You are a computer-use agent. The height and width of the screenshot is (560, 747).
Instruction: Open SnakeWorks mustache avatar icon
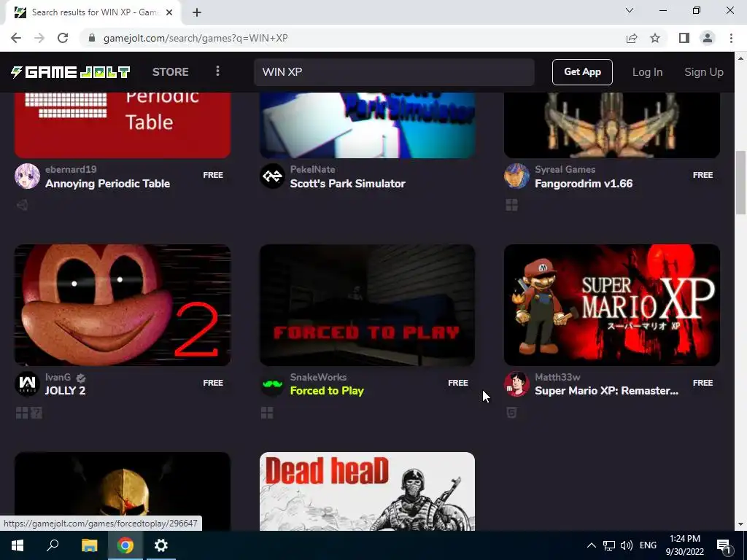(272, 384)
